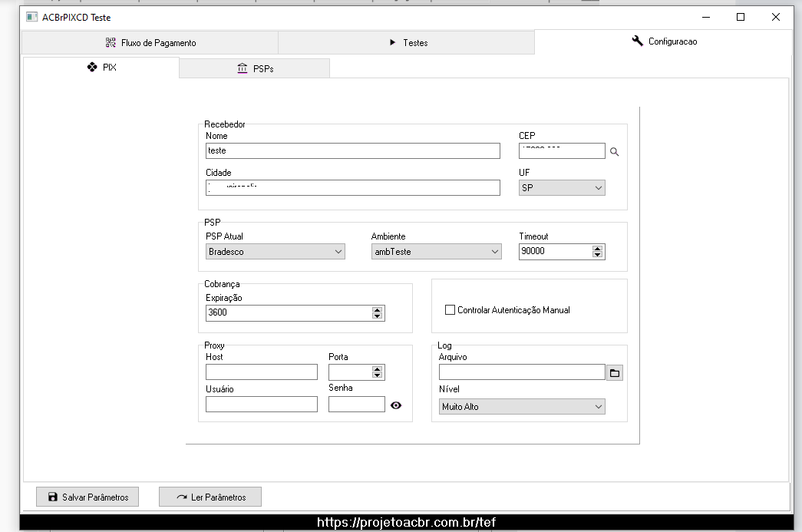Screen dimensions: 802x532
Task: Decrease Expiração value with down arrow
Action: pyautogui.click(x=377, y=316)
